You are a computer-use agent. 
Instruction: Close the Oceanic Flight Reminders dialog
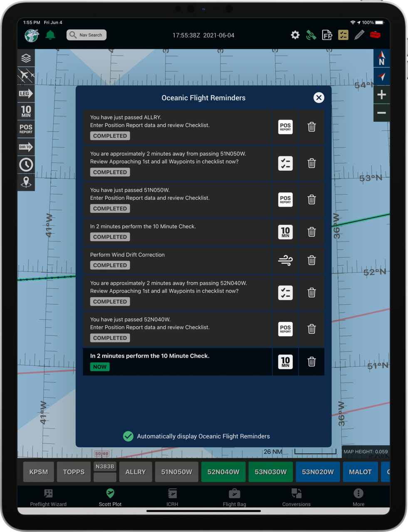[x=319, y=98]
